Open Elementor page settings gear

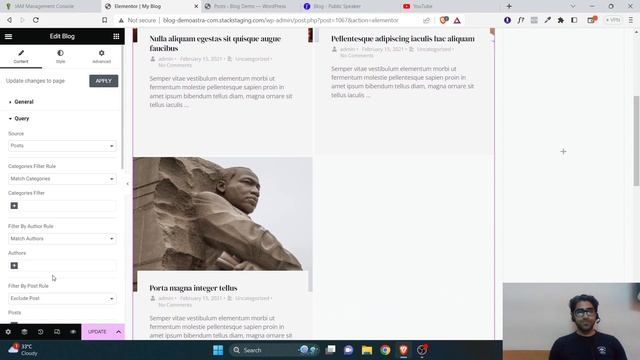coord(8,332)
